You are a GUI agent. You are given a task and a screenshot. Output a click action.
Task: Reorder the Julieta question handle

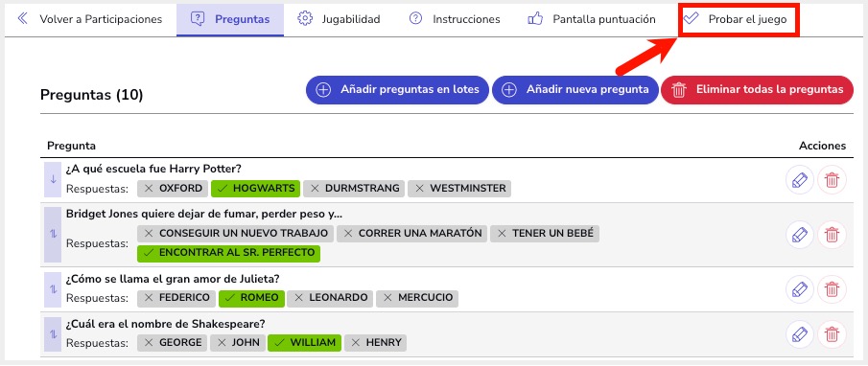(53, 289)
